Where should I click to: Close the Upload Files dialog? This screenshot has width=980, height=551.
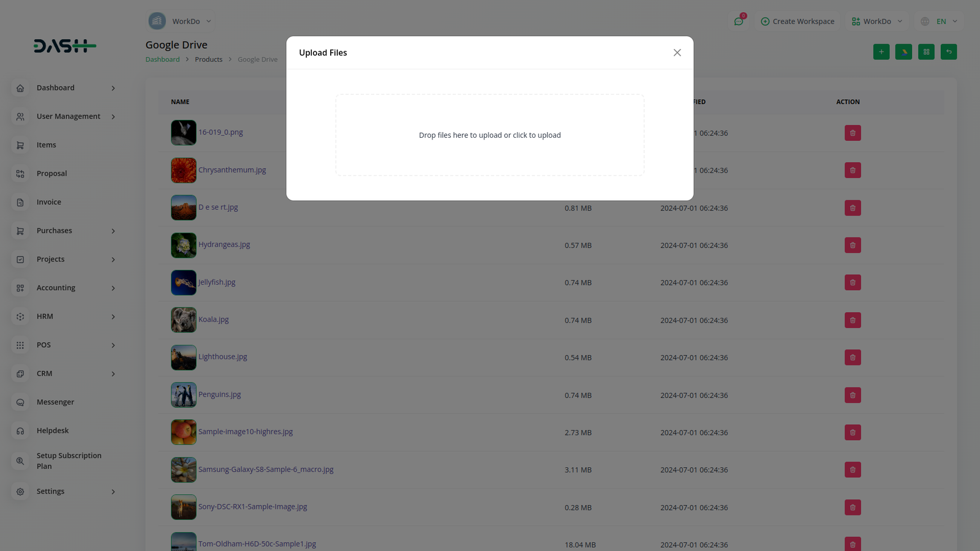point(677,53)
